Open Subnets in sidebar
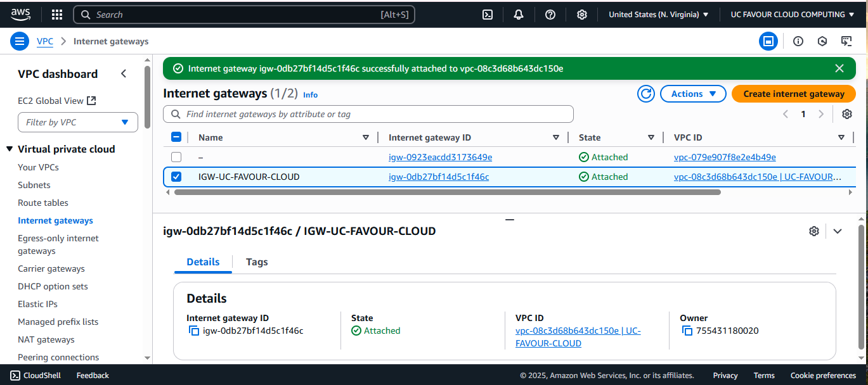 [x=34, y=185]
